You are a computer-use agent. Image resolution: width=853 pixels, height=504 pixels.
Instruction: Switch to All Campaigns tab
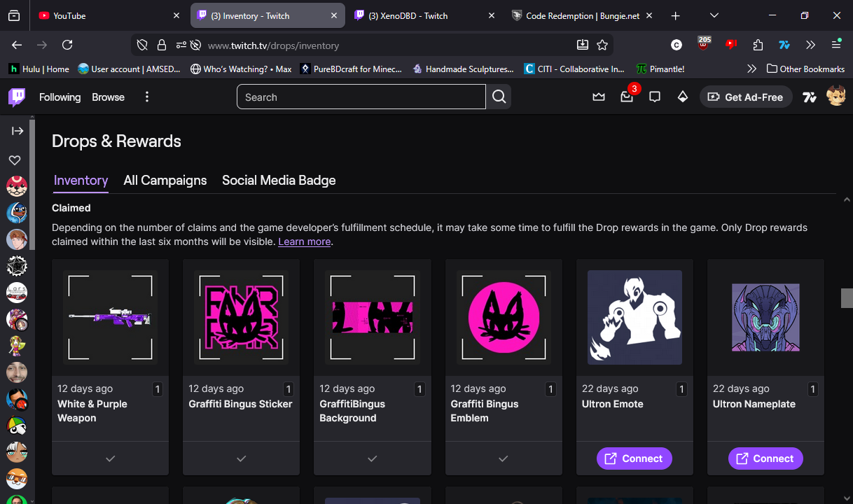tap(165, 181)
